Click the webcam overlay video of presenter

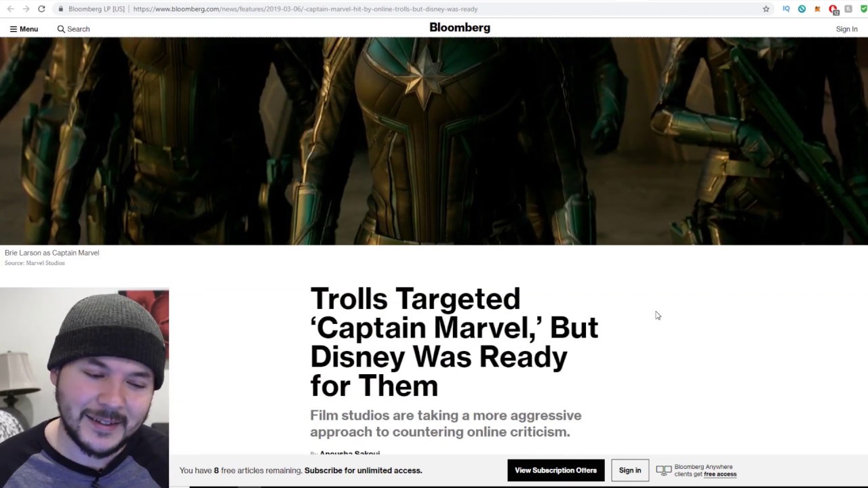(x=84, y=388)
